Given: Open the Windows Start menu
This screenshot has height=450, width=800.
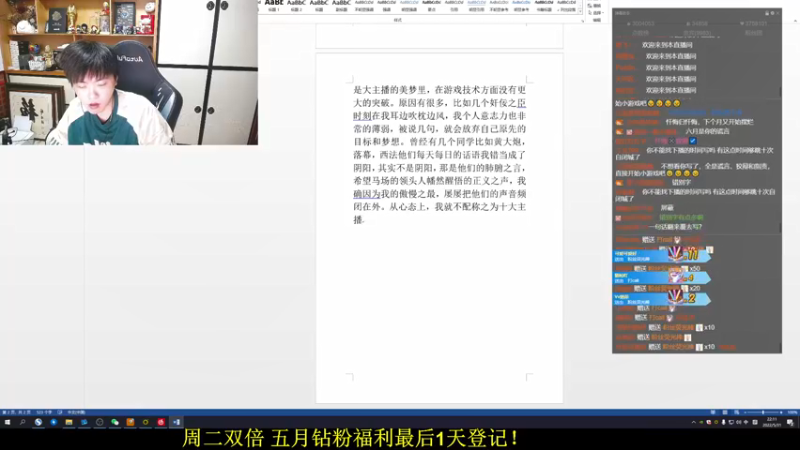Looking at the screenshot, I should coord(7,422).
